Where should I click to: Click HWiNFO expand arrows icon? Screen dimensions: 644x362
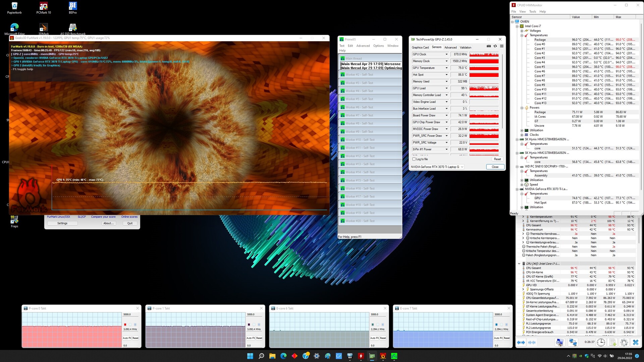521,342
